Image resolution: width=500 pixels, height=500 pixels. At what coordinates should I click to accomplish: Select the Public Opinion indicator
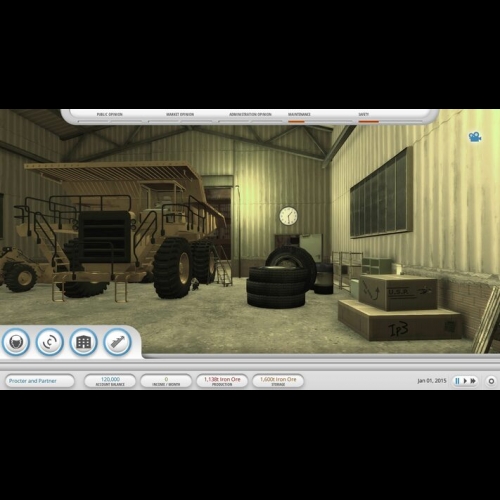110,116
